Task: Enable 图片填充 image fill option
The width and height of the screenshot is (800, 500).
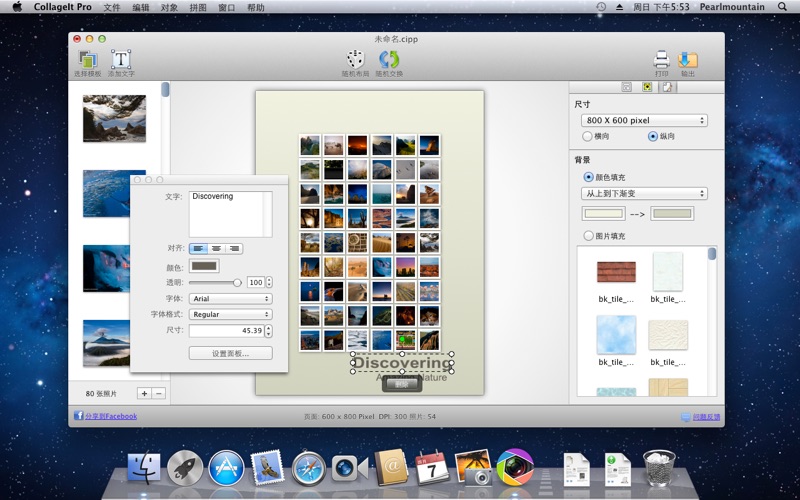Action: click(588, 236)
